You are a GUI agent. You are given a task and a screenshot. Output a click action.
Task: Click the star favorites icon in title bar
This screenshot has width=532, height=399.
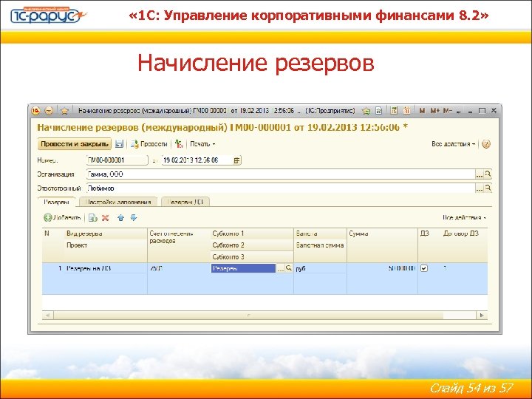point(65,111)
